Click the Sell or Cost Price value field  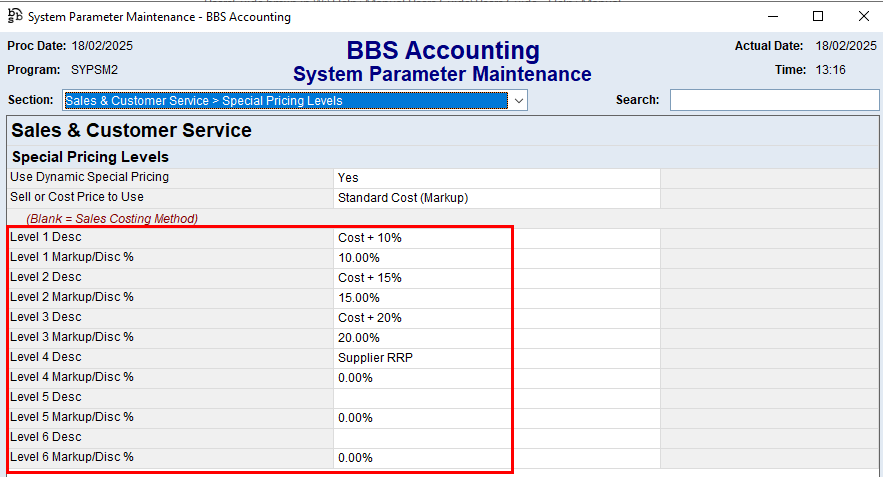496,198
